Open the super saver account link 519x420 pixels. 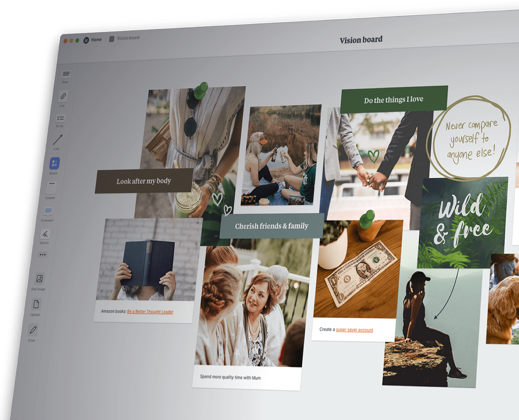tap(355, 330)
